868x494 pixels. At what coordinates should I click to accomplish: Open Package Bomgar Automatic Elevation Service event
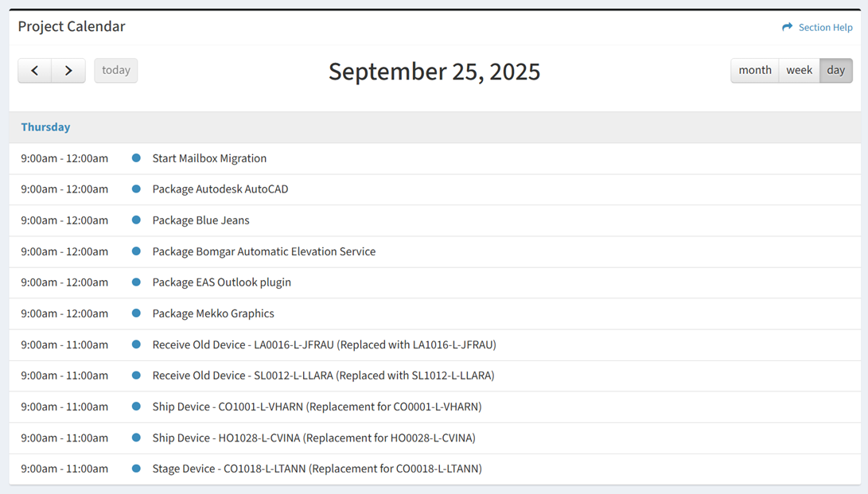(263, 251)
